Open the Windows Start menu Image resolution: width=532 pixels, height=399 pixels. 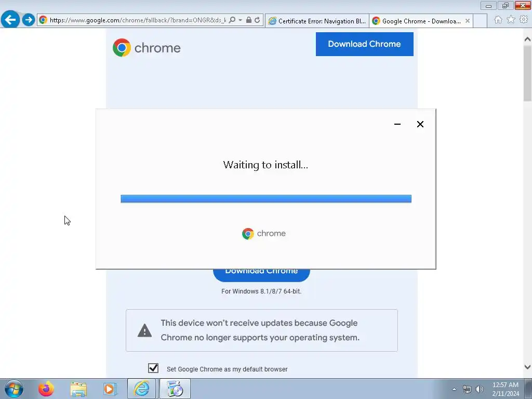click(14, 389)
